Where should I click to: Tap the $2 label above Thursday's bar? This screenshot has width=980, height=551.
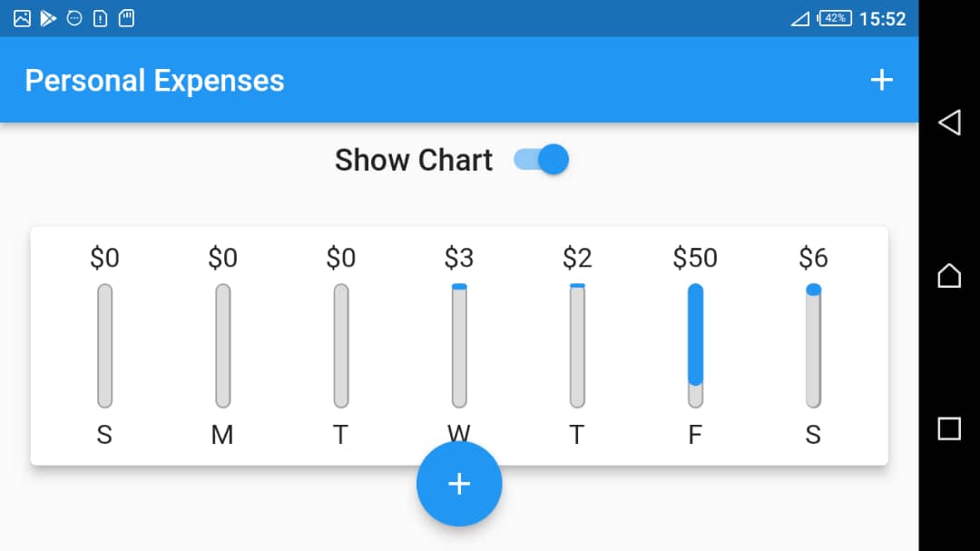click(577, 257)
